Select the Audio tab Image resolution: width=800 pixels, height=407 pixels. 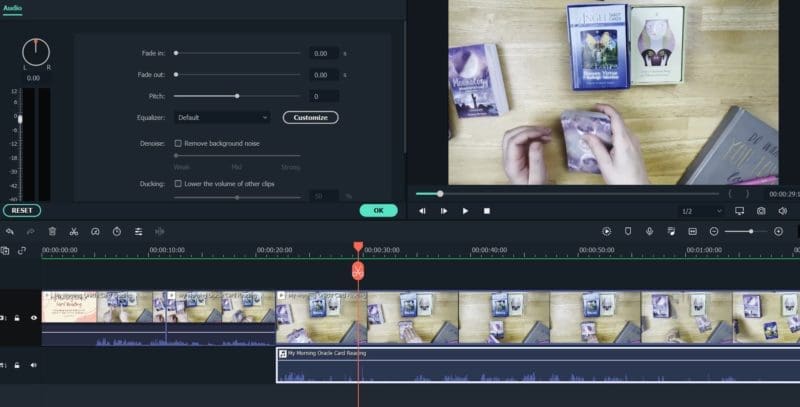click(12, 8)
